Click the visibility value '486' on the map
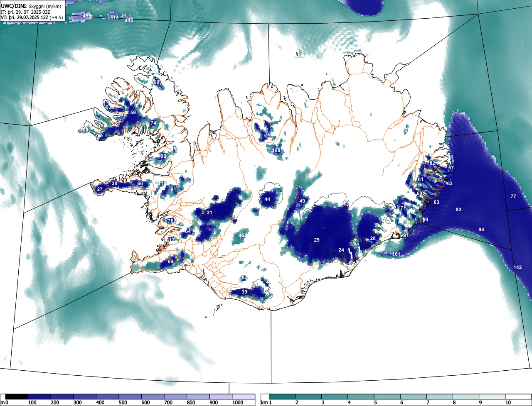The width and height of the screenshot is (532, 406). (x=87, y=16)
